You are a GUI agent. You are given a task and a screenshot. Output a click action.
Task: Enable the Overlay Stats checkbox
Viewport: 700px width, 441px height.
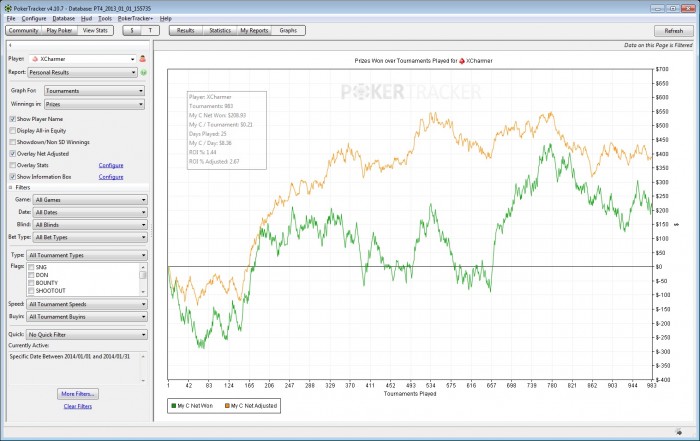[x=12, y=165]
